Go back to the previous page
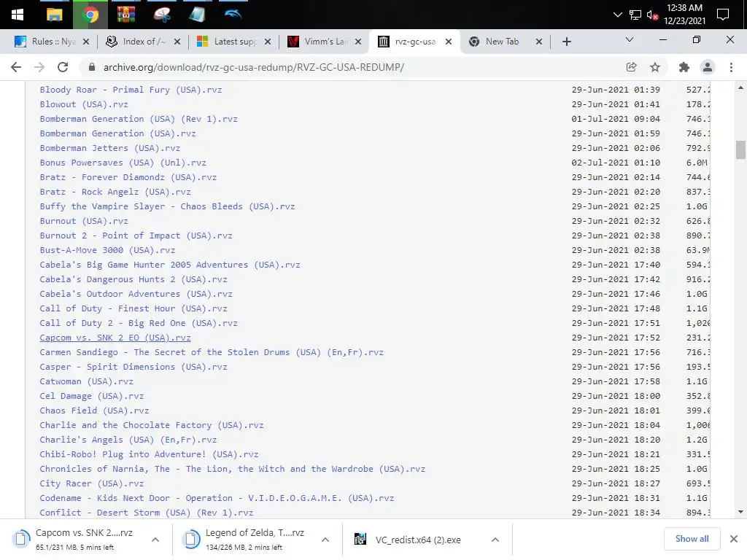 click(16, 67)
